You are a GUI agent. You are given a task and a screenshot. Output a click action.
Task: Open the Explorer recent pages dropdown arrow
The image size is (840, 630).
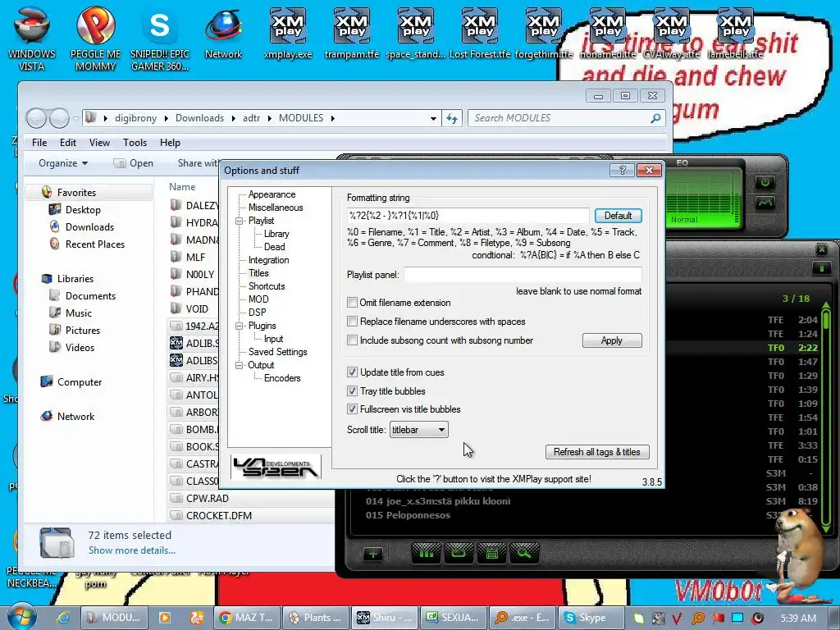(x=75, y=118)
